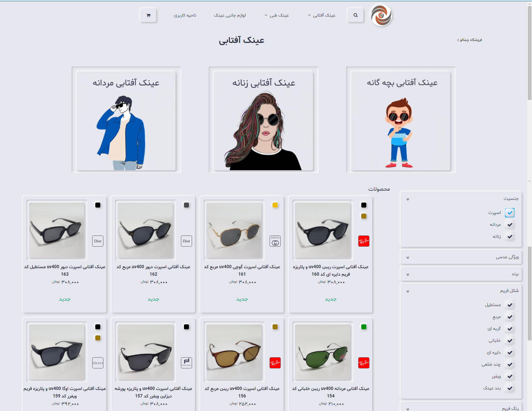Toggle the زنانه gender checkbox
This screenshot has height=411, width=532.
510,236
